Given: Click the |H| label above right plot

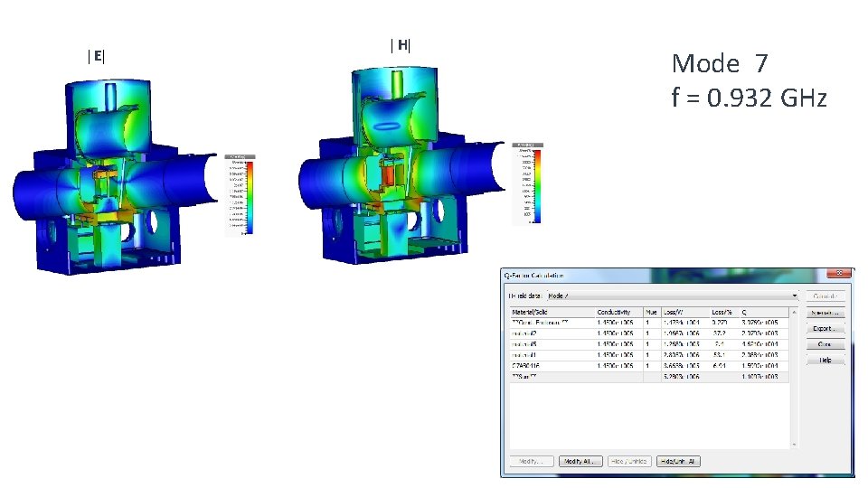Looking at the screenshot, I should (x=401, y=45).
